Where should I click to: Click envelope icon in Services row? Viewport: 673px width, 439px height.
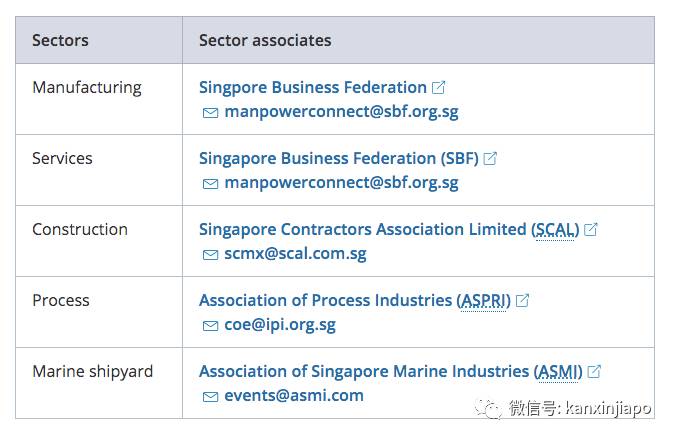[x=210, y=184]
